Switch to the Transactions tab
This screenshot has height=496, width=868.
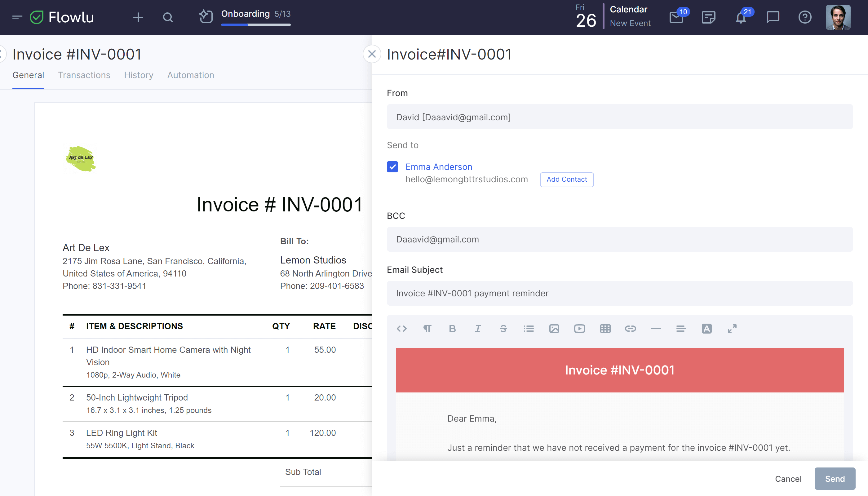83,74
